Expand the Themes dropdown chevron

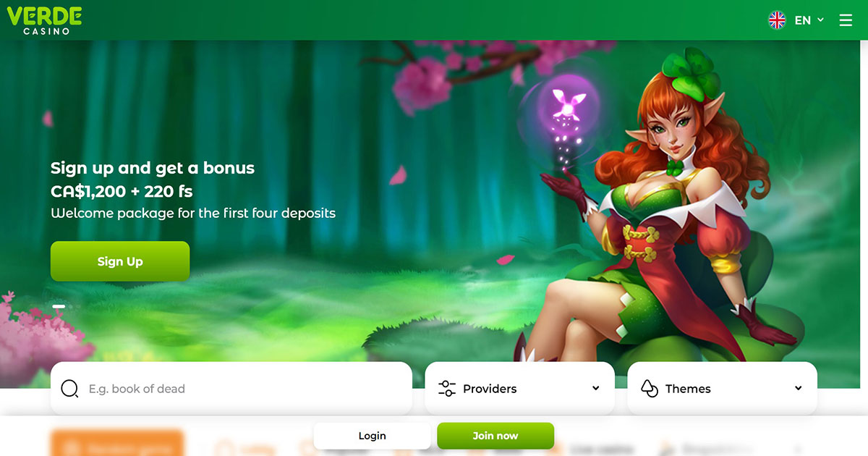pyautogui.click(x=798, y=389)
